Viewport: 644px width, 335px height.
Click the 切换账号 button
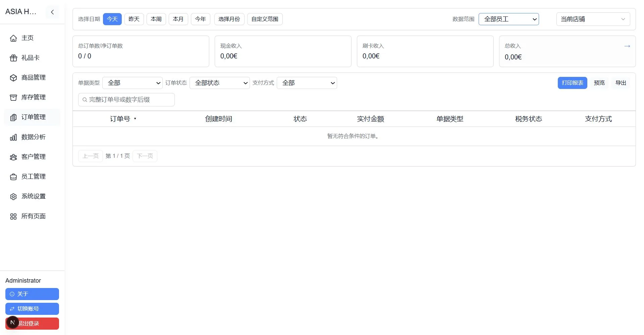[x=32, y=309]
